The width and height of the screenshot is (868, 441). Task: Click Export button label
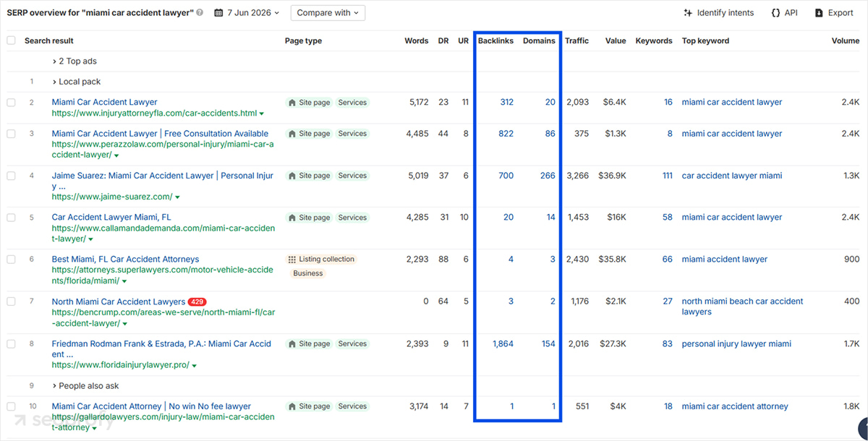(841, 13)
